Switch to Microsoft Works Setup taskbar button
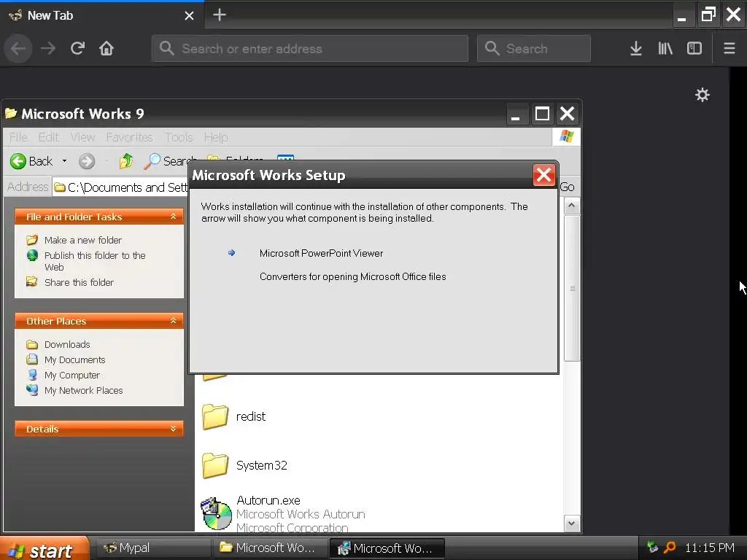Image resolution: width=747 pixels, height=560 pixels. [387, 548]
